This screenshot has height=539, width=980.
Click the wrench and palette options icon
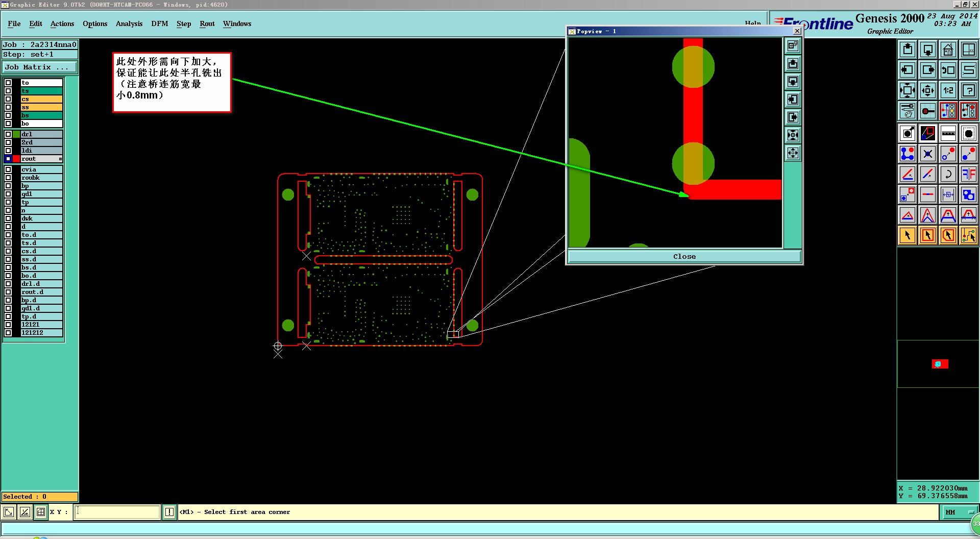908,111
